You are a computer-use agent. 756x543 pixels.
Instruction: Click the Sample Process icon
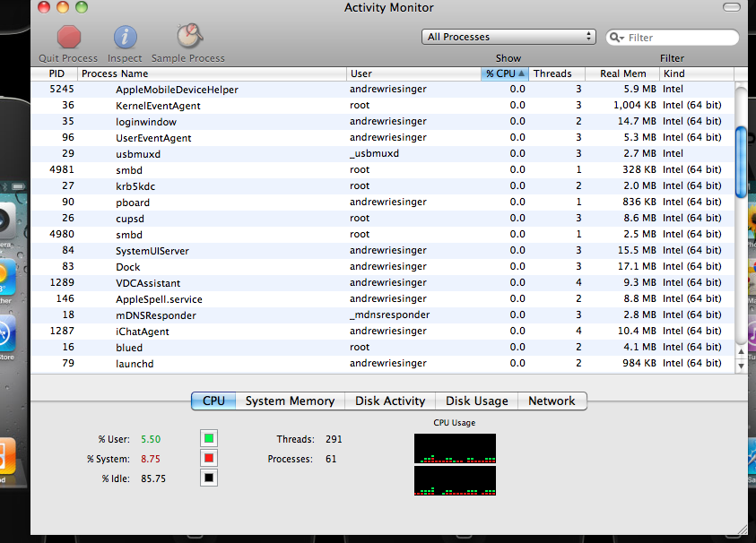[x=189, y=36]
